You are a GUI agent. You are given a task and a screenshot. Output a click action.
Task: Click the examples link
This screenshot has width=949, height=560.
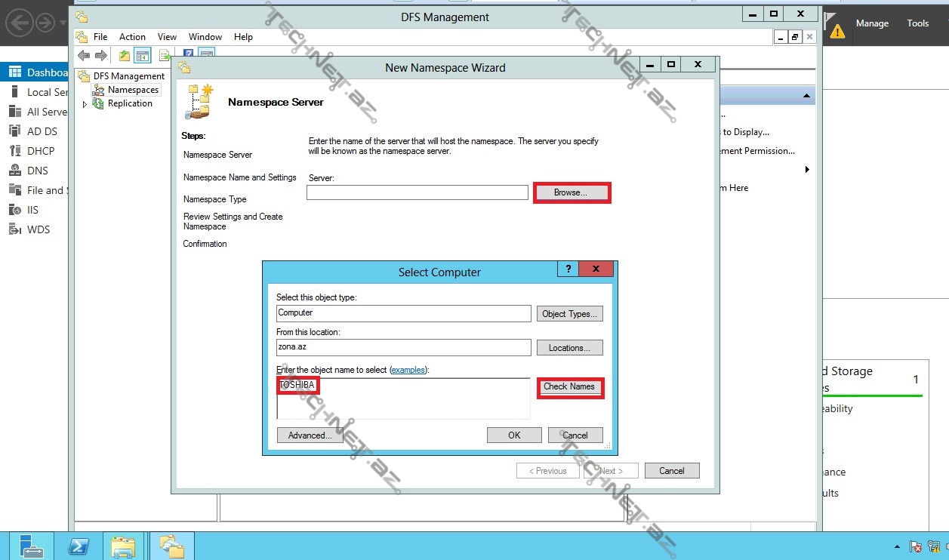pos(408,370)
